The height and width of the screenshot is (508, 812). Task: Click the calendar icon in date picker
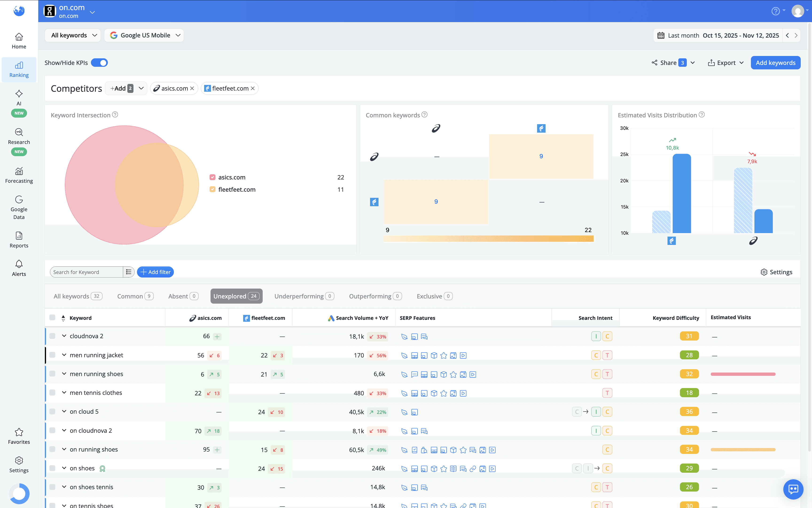tap(661, 35)
